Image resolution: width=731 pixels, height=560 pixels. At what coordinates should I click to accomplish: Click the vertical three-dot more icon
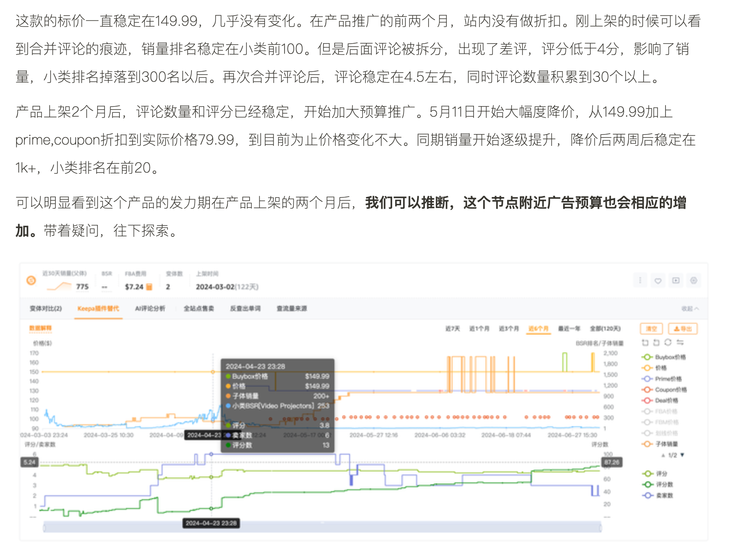pos(640,280)
